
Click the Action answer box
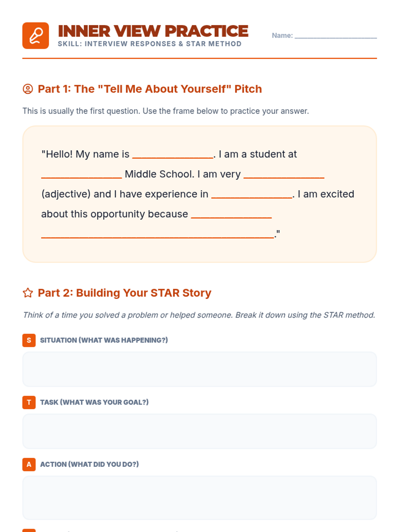point(199,498)
